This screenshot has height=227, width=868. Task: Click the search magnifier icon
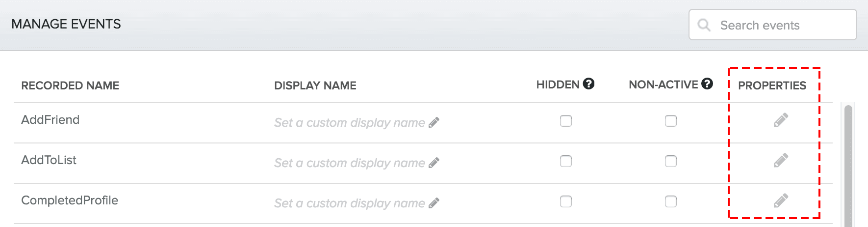(704, 25)
